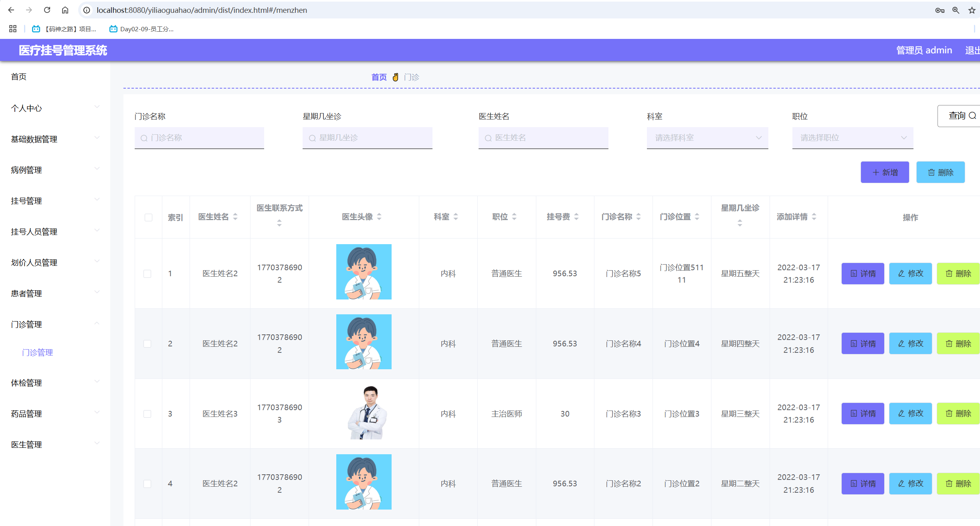Sort table by 添加详情 column
Image resolution: width=980 pixels, height=526 pixels.
[814, 217]
